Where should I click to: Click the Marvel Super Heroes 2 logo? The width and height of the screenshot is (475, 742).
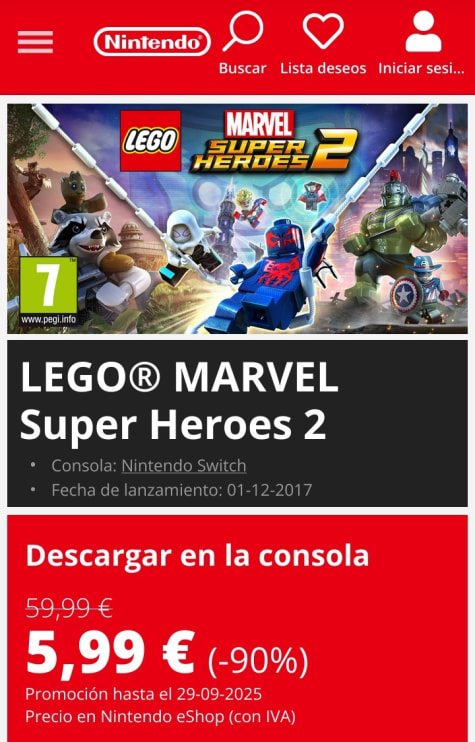[x=273, y=141]
